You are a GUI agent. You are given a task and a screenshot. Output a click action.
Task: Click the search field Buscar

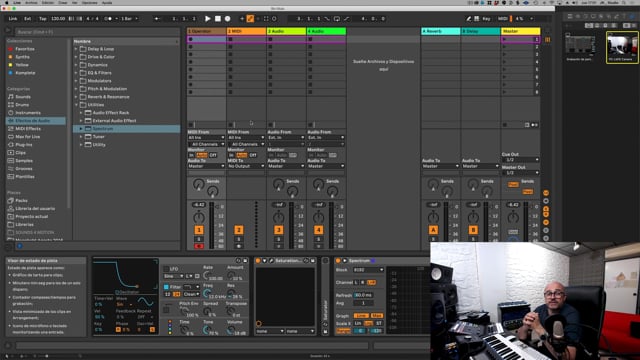tap(97, 32)
